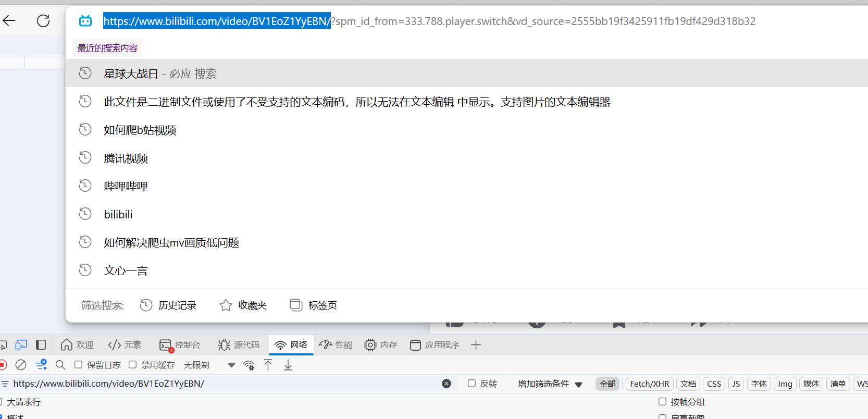Open the 应用程序 DevTools tab

[435, 345]
